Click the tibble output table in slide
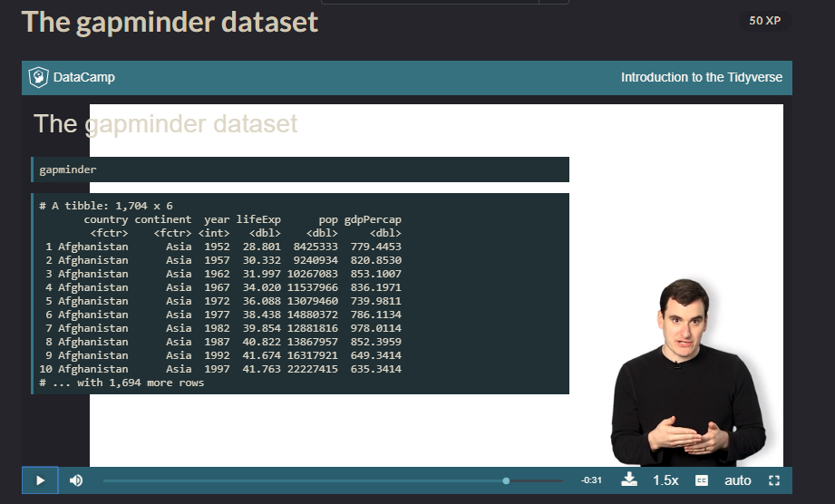The height and width of the screenshot is (504, 835). tap(300, 294)
